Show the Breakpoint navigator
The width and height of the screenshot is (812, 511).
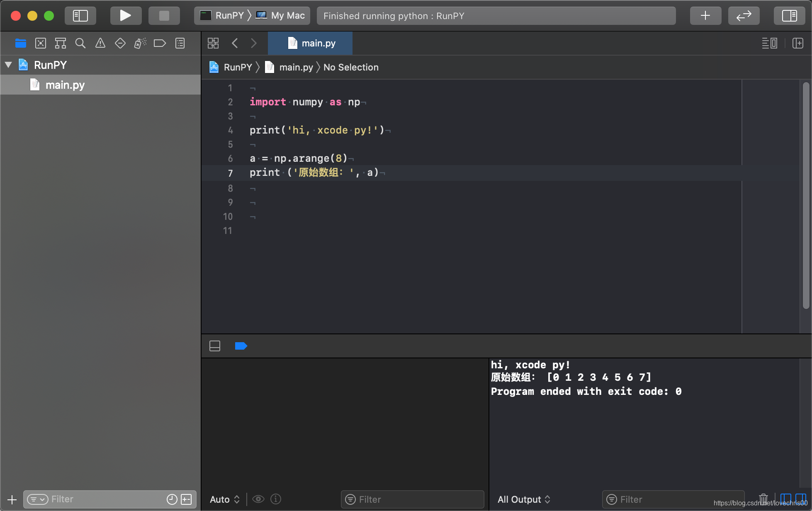coord(160,43)
